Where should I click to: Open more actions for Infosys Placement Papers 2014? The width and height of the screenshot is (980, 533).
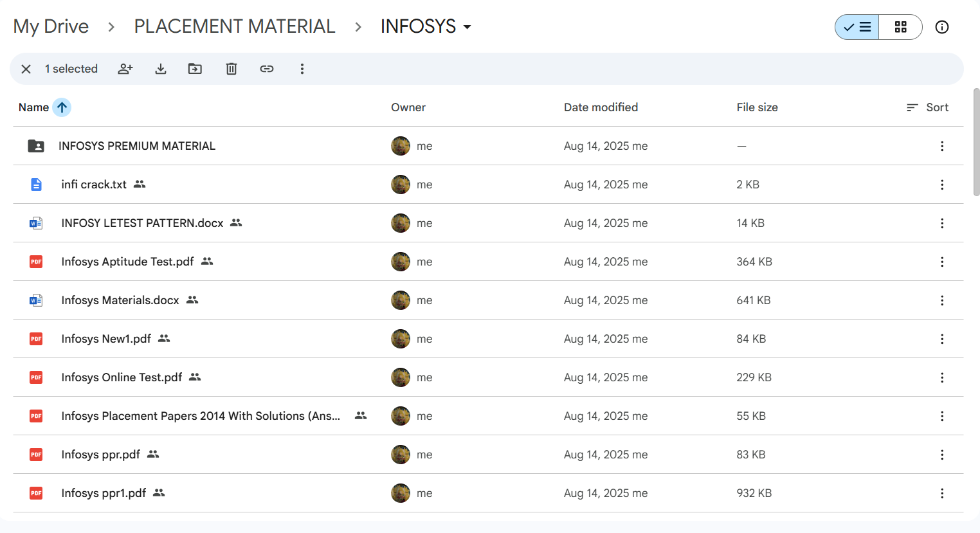(942, 416)
